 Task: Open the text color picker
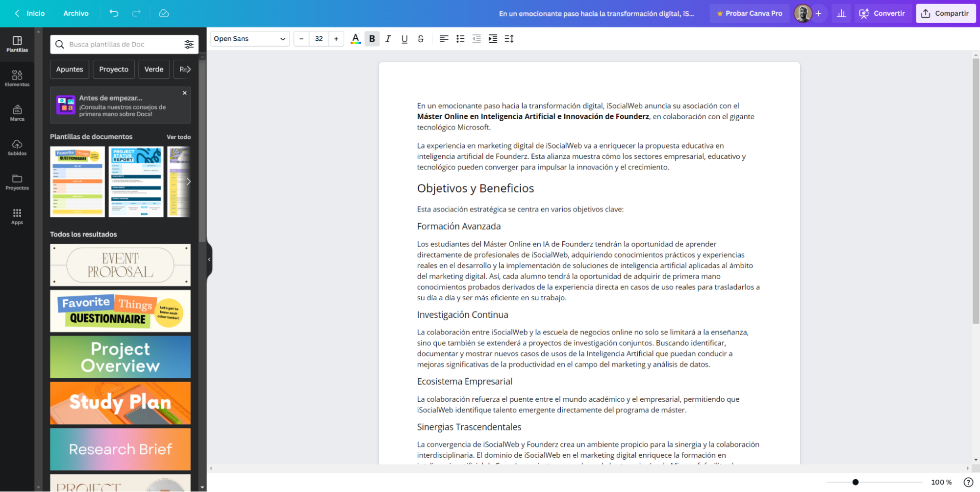tap(355, 39)
